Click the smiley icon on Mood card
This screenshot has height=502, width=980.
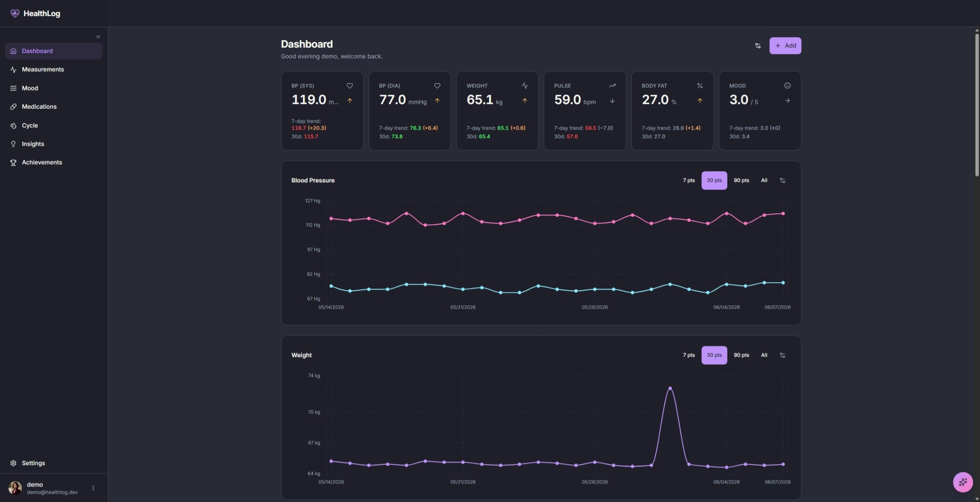tap(787, 86)
